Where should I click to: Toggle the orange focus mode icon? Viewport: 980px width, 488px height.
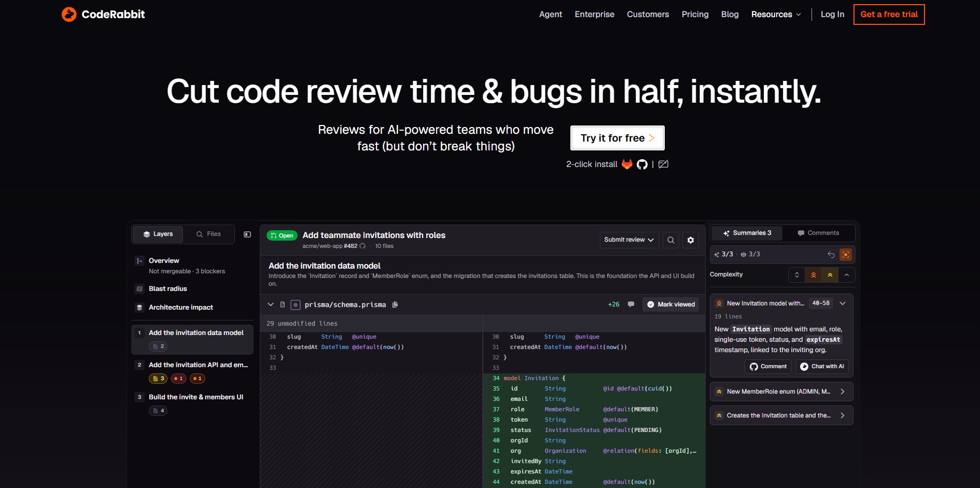(x=846, y=255)
